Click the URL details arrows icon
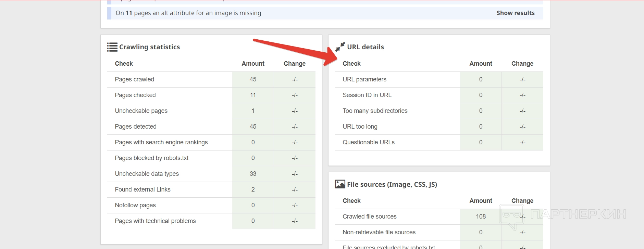This screenshot has height=249, width=644. (340, 47)
